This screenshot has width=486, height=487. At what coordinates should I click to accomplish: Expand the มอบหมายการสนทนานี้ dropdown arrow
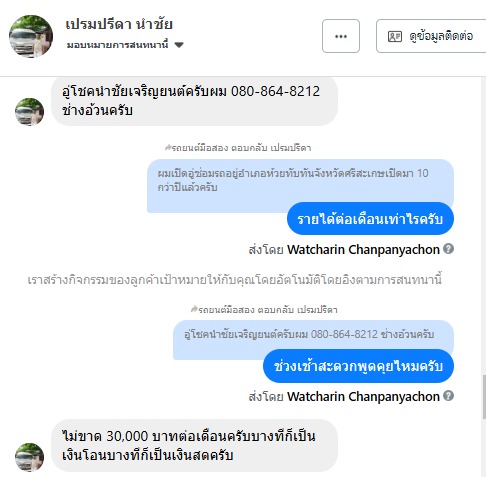[x=179, y=45]
